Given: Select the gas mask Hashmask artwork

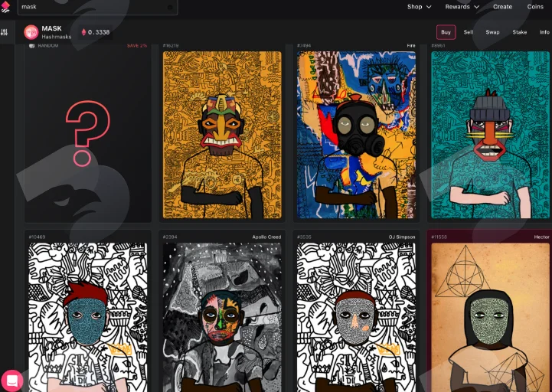Looking at the screenshot, I should (x=356, y=135).
